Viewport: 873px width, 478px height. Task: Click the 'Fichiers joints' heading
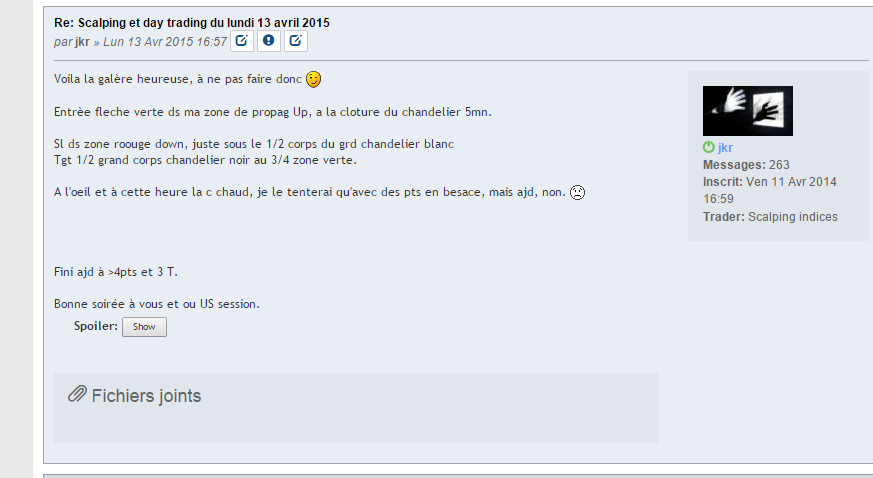(x=146, y=396)
